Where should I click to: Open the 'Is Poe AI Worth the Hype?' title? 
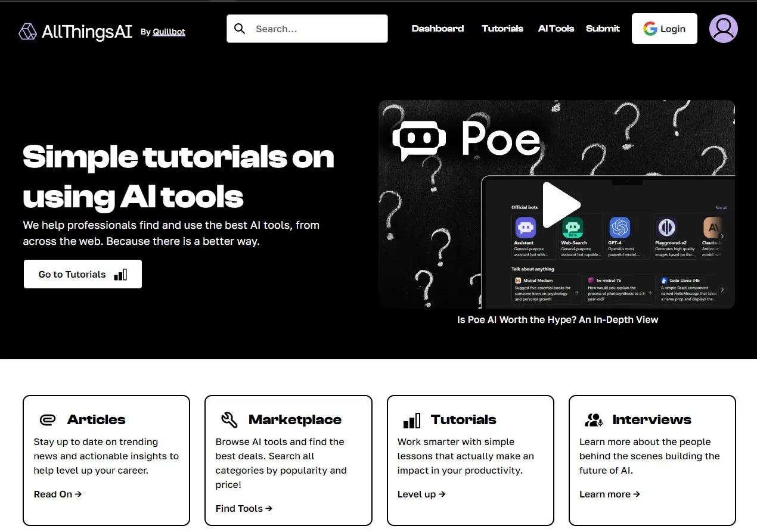(x=557, y=319)
